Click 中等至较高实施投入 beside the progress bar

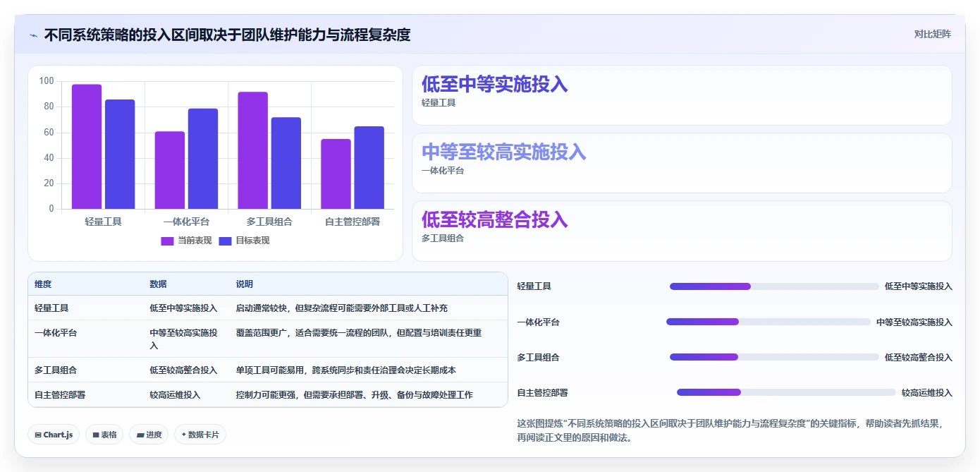coord(914,322)
